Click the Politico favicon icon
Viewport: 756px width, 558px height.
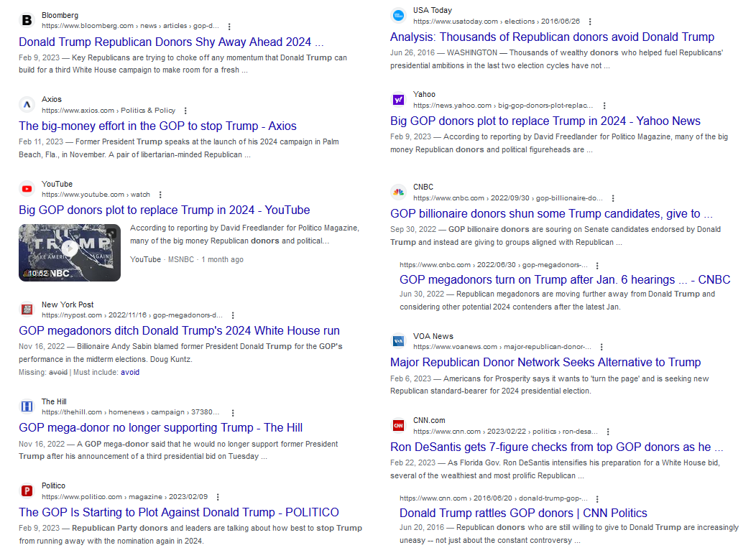coord(27,491)
